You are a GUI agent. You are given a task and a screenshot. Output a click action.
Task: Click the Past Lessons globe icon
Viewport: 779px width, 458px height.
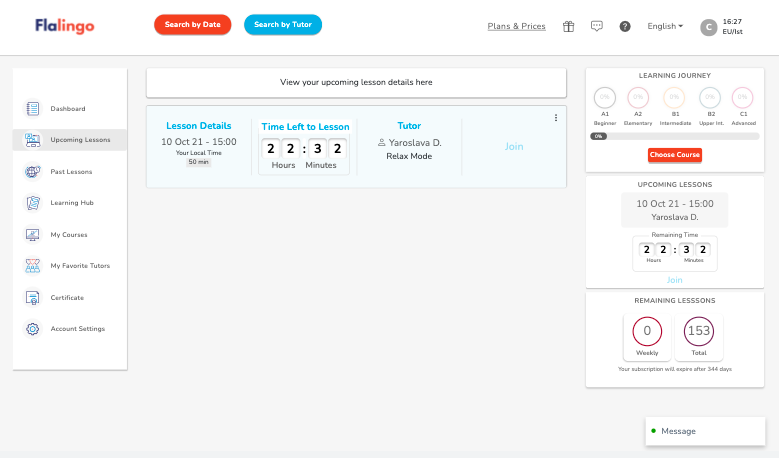33,171
